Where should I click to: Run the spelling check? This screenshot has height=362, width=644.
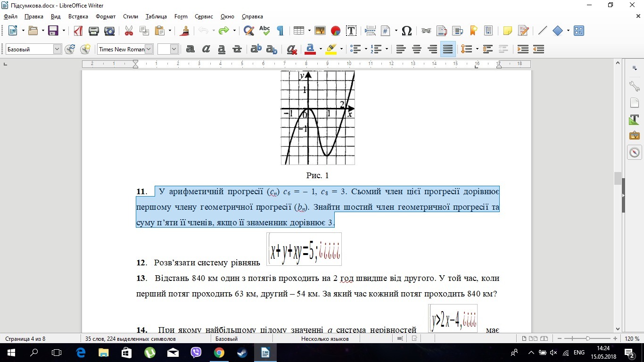(264, 31)
